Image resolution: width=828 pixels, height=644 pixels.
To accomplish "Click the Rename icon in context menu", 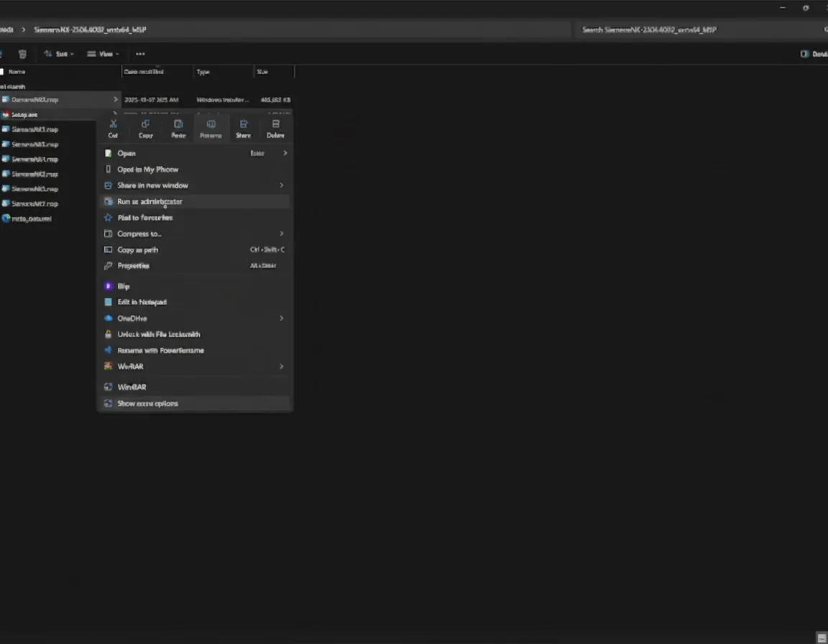I will tap(211, 124).
